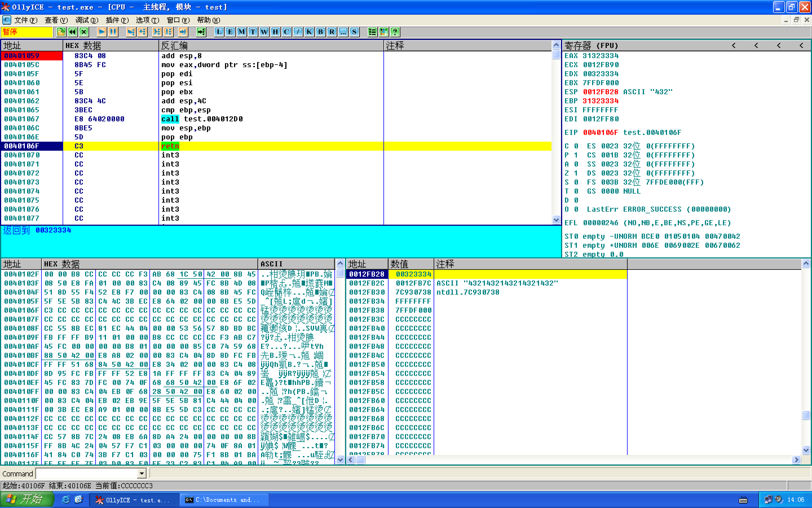This screenshot has height=508, width=812.
Task: Toggle the P flag value
Action: point(576,155)
